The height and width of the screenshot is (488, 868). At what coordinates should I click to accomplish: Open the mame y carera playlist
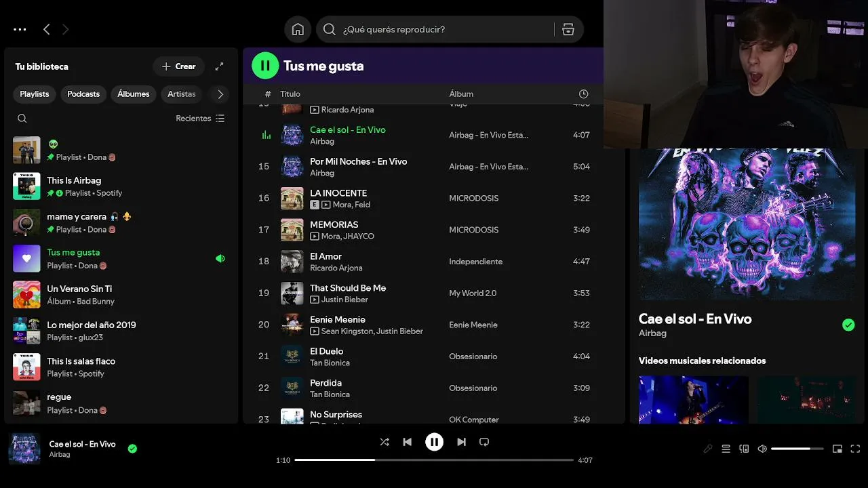coord(122,222)
